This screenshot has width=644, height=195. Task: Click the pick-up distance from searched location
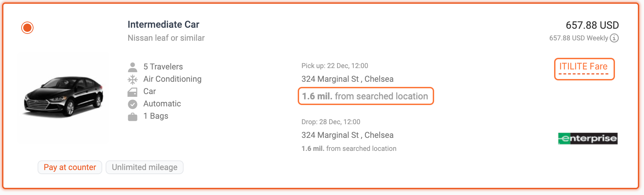365,96
